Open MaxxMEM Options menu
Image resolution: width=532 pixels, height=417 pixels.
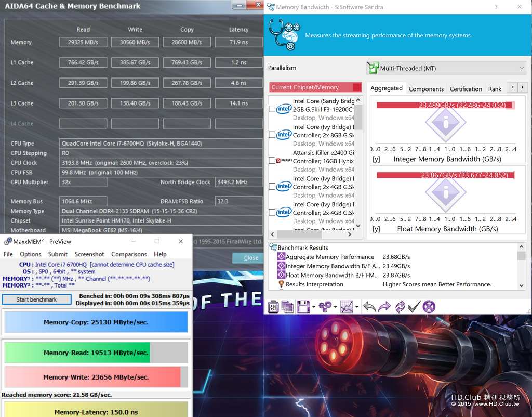(30, 254)
